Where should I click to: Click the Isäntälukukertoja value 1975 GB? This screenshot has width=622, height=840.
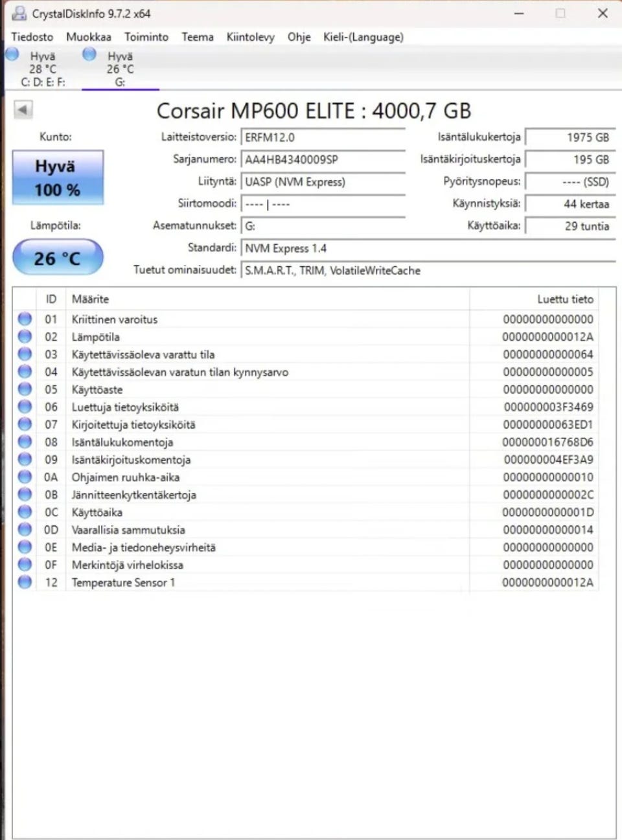[x=570, y=137]
